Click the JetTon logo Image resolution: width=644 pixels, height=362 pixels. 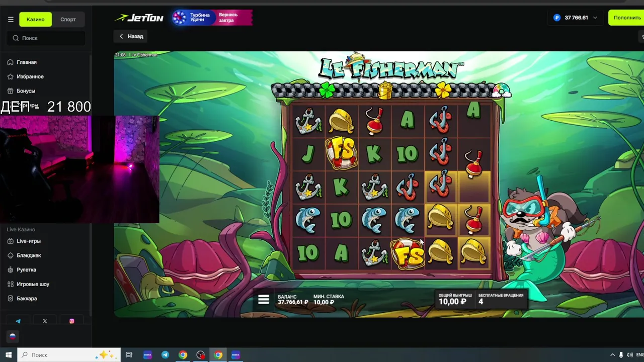pyautogui.click(x=139, y=18)
